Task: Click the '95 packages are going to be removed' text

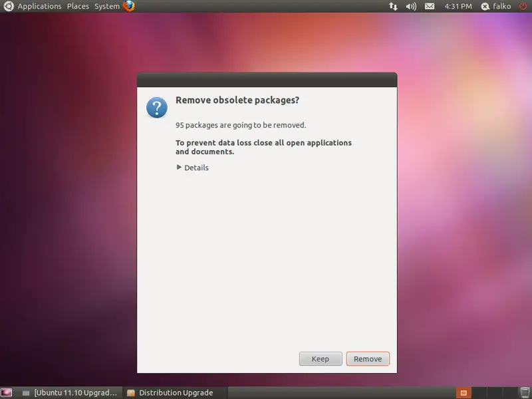Action: [241, 125]
